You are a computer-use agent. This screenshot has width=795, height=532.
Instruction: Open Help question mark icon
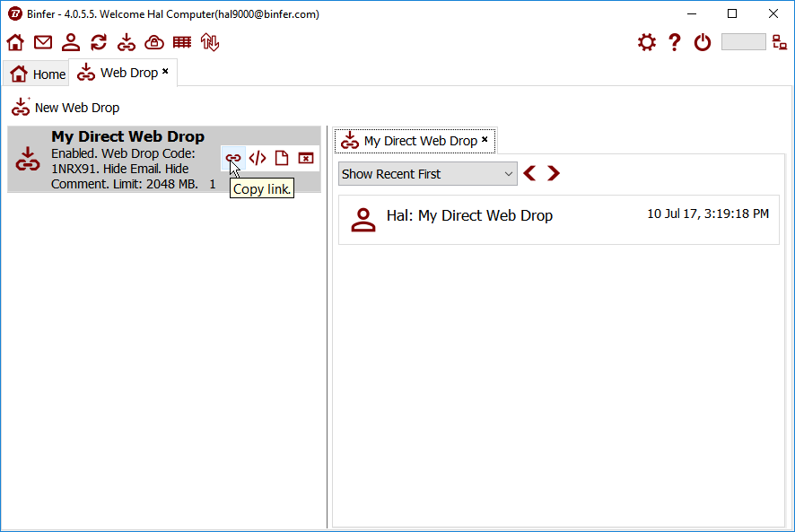[675, 42]
